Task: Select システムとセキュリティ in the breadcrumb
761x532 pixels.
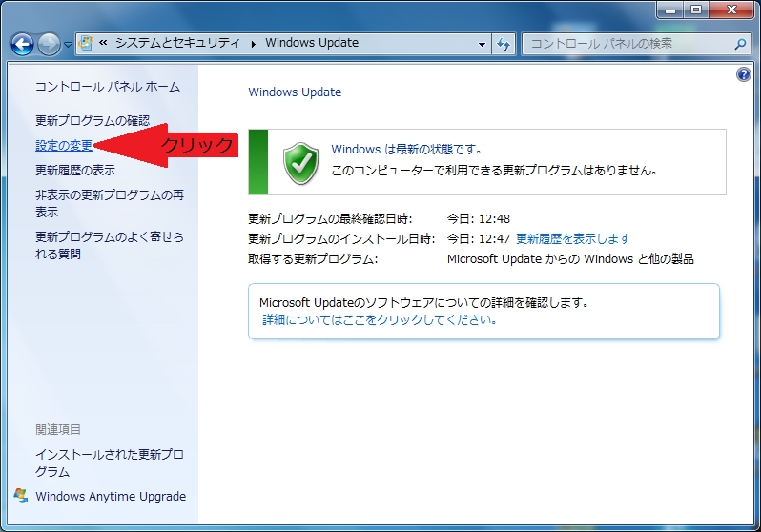Action: coord(177,43)
